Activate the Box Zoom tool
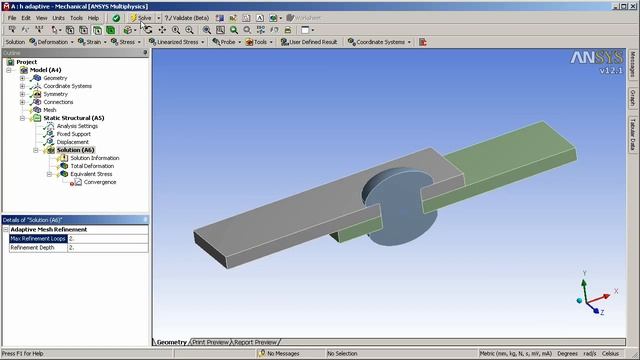Image resolution: width=640 pixels, height=360 pixels. click(189, 30)
